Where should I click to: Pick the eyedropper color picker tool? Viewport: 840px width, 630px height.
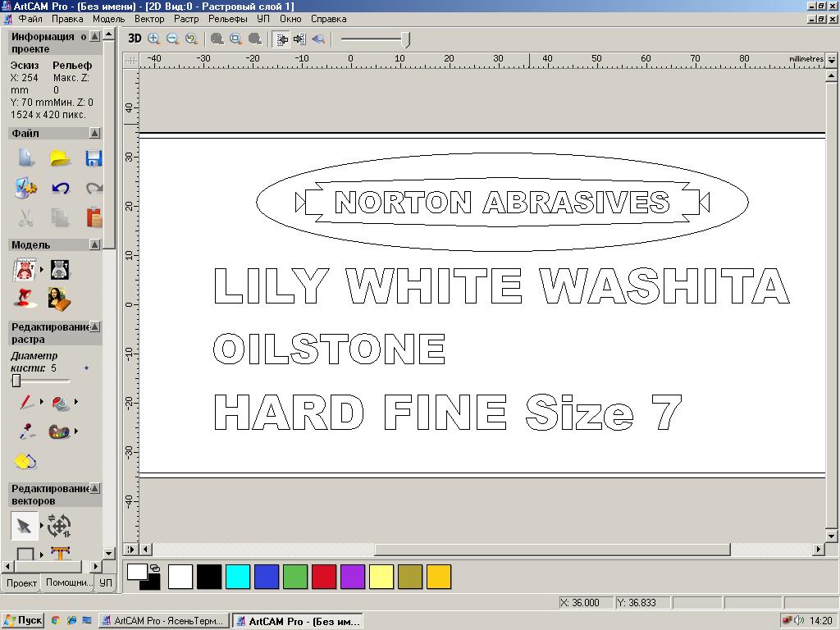pos(27,431)
